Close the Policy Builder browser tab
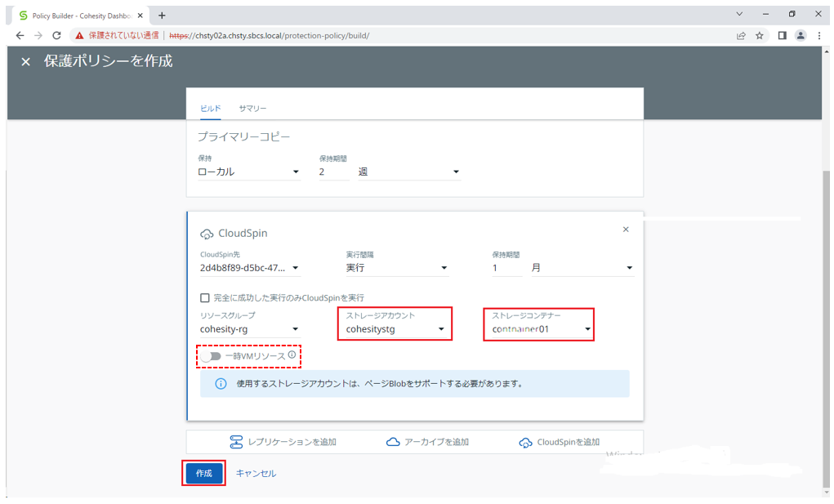Screen dimensions: 834x504 (140, 16)
